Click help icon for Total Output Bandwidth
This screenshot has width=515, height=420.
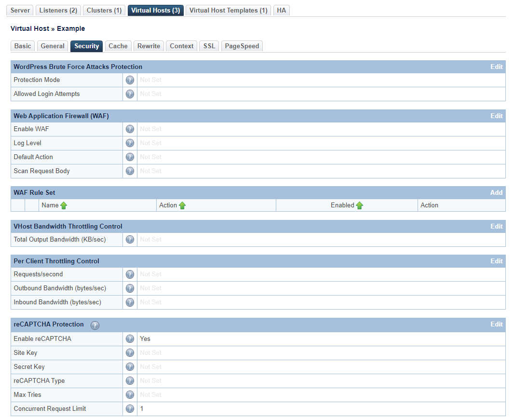click(x=130, y=240)
